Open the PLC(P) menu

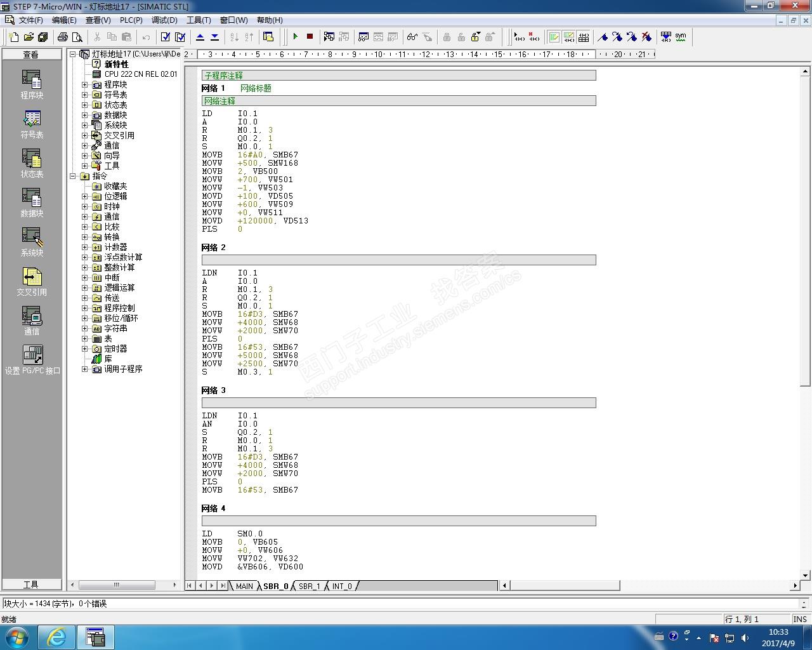click(x=131, y=20)
